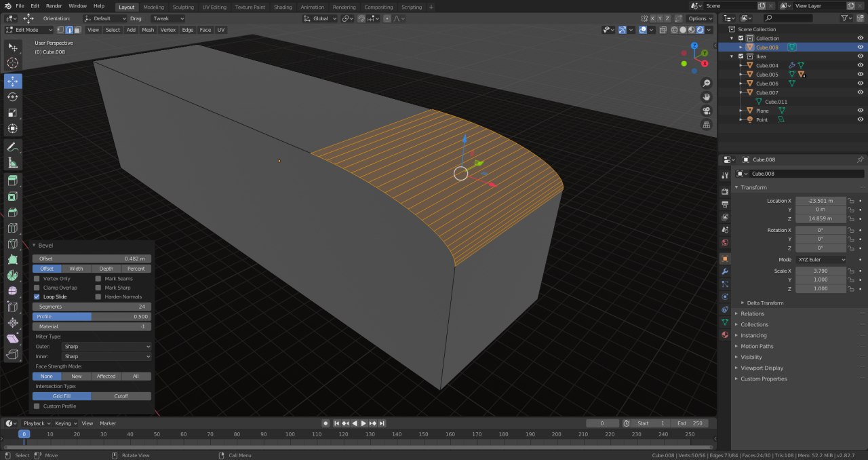
Task: Set Face Strength Mode to Affected
Action: click(x=106, y=377)
